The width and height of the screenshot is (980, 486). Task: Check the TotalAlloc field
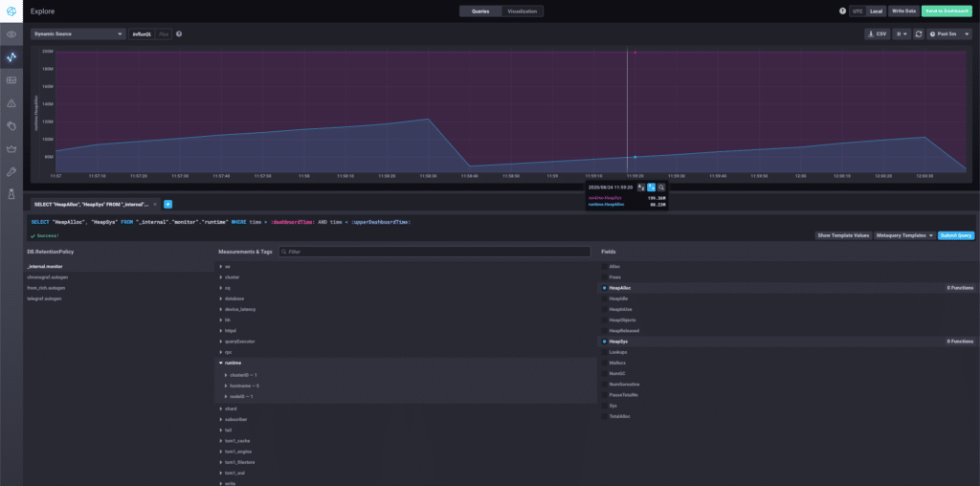605,416
